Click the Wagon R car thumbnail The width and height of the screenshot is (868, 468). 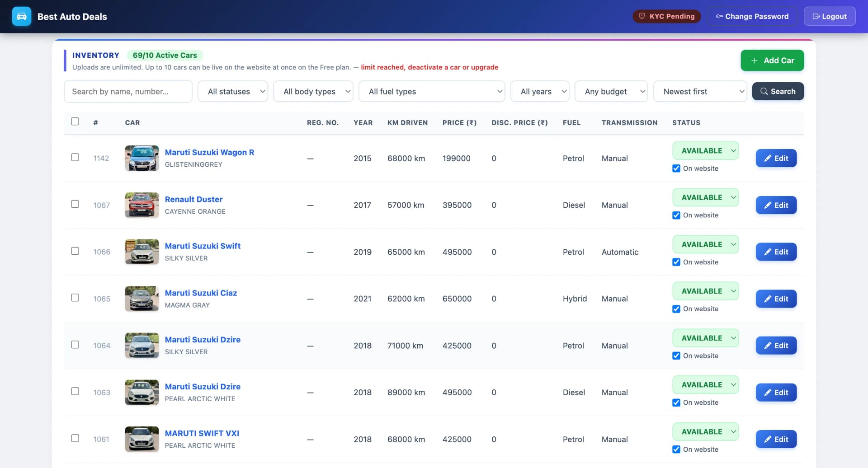coord(142,158)
